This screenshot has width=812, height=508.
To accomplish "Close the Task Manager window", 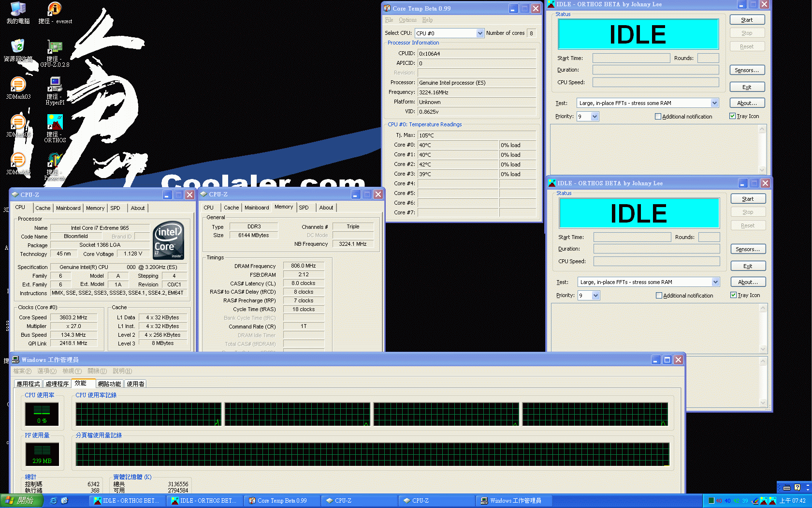I will coord(678,360).
